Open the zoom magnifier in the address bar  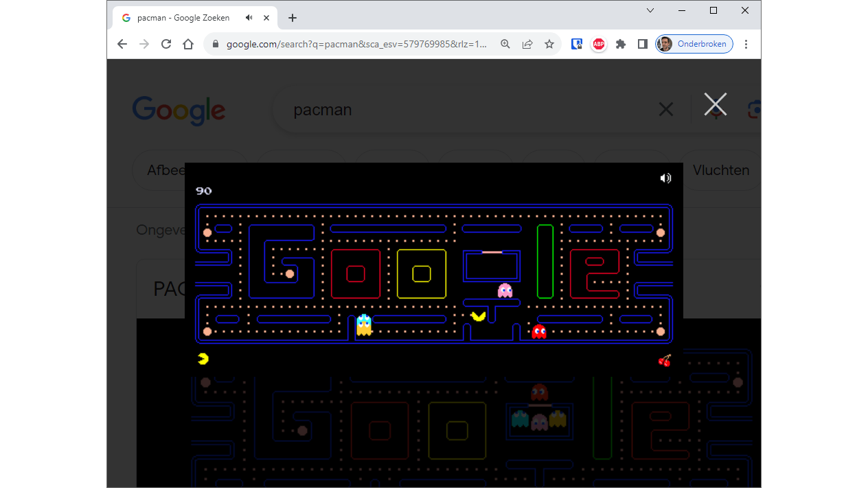tap(505, 44)
